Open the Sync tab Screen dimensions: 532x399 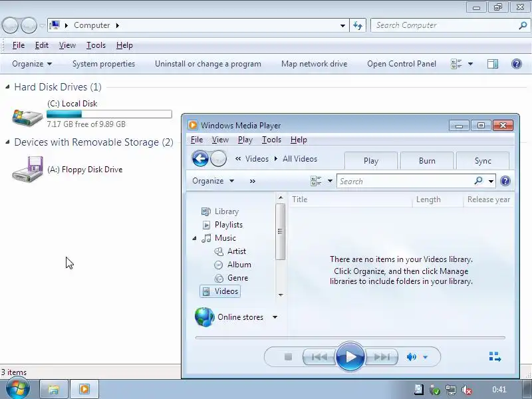pos(483,161)
